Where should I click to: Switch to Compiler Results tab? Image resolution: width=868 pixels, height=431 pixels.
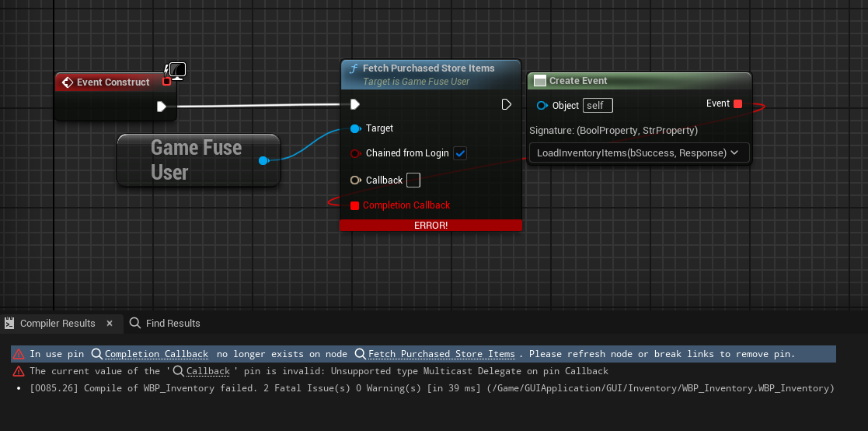58,323
